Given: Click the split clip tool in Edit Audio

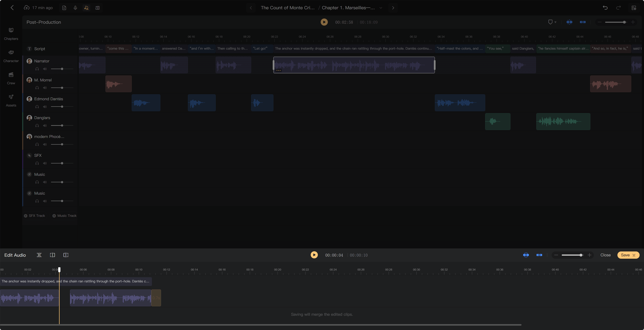Looking at the screenshot, I should (39, 255).
